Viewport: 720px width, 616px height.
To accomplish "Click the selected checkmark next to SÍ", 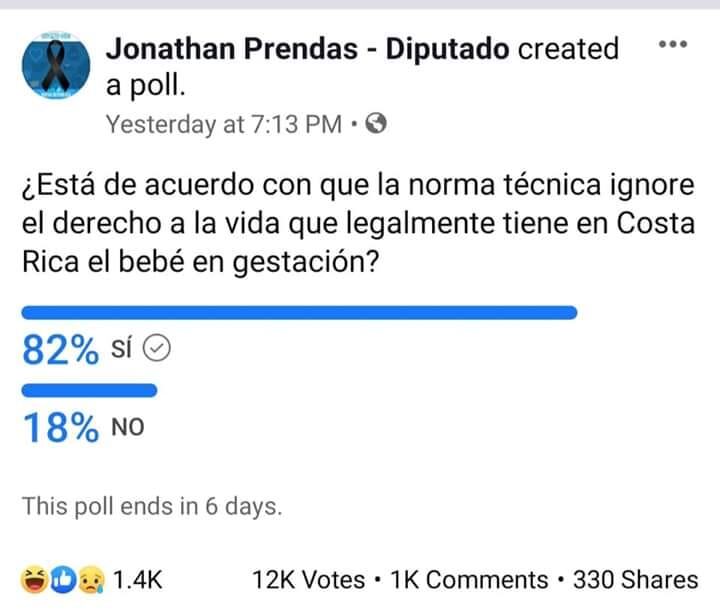I will (x=160, y=348).
